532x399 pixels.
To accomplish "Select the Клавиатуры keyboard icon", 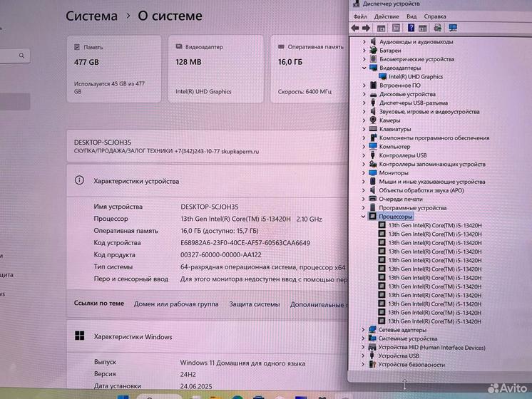I will pyautogui.click(x=373, y=129).
